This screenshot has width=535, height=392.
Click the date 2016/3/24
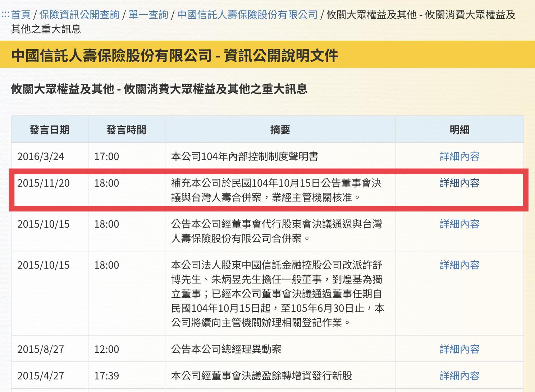(x=41, y=156)
